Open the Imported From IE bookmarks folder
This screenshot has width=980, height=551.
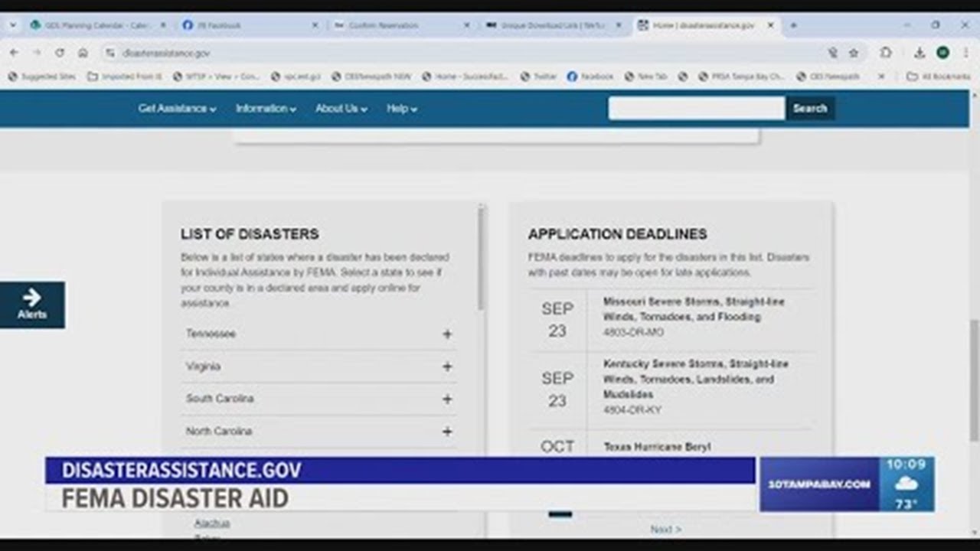[124, 77]
